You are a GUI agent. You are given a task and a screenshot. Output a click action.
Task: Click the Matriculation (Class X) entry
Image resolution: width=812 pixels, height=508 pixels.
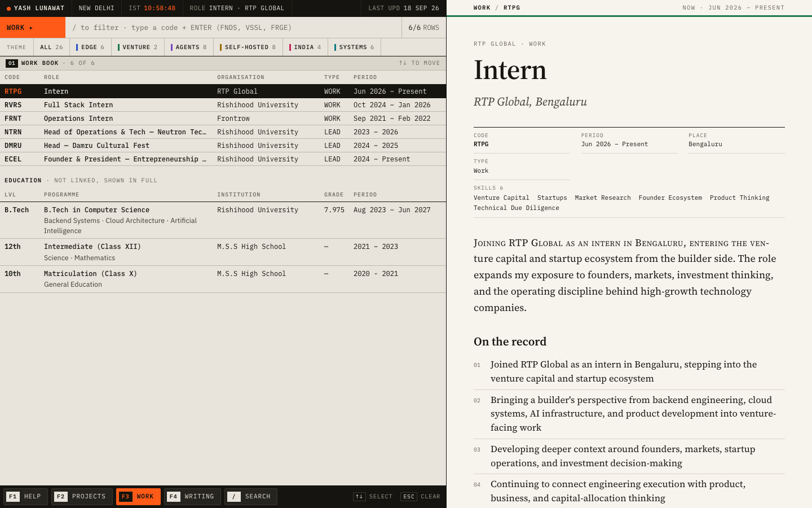coord(223,279)
